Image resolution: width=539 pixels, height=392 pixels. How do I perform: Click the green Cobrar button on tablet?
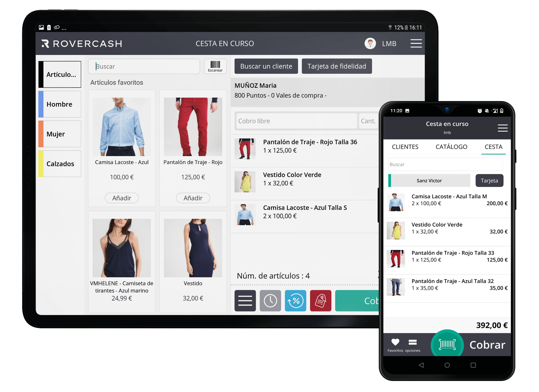click(357, 300)
